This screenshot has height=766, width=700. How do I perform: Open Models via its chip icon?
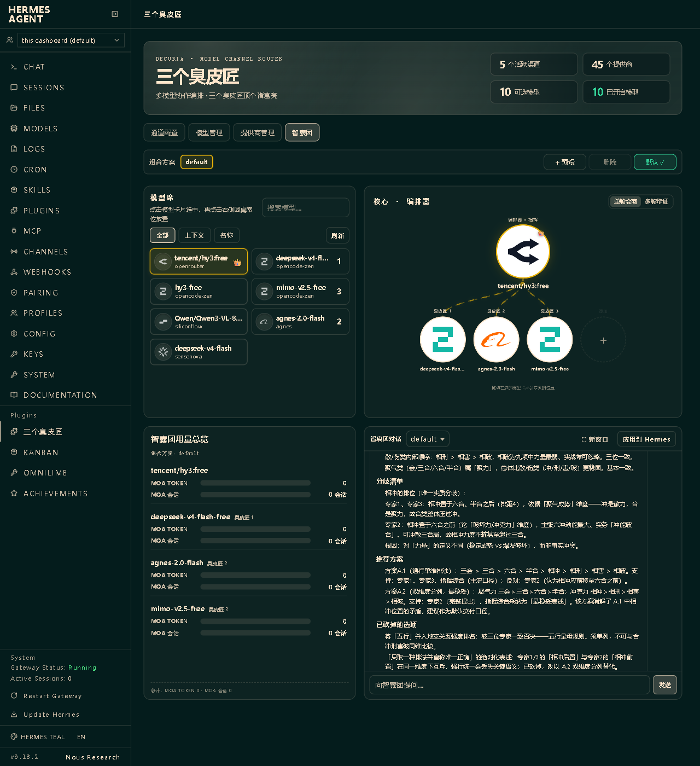pos(14,129)
